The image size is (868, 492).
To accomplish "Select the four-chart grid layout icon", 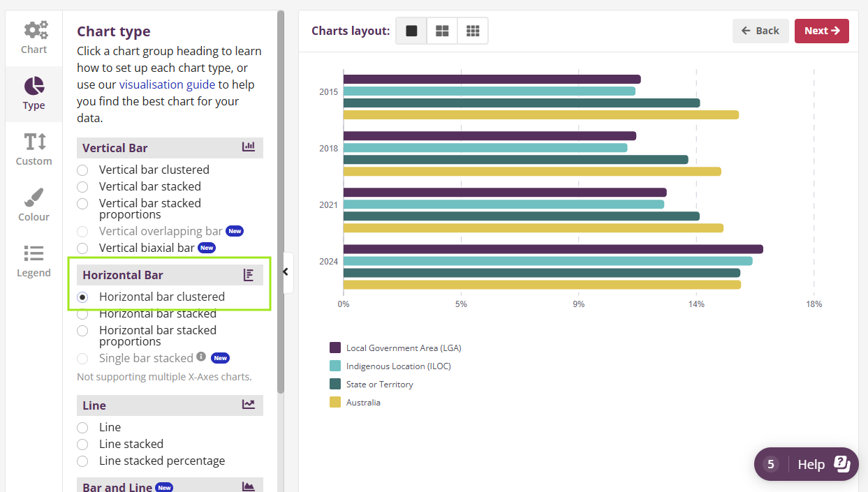I will point(442,31).
